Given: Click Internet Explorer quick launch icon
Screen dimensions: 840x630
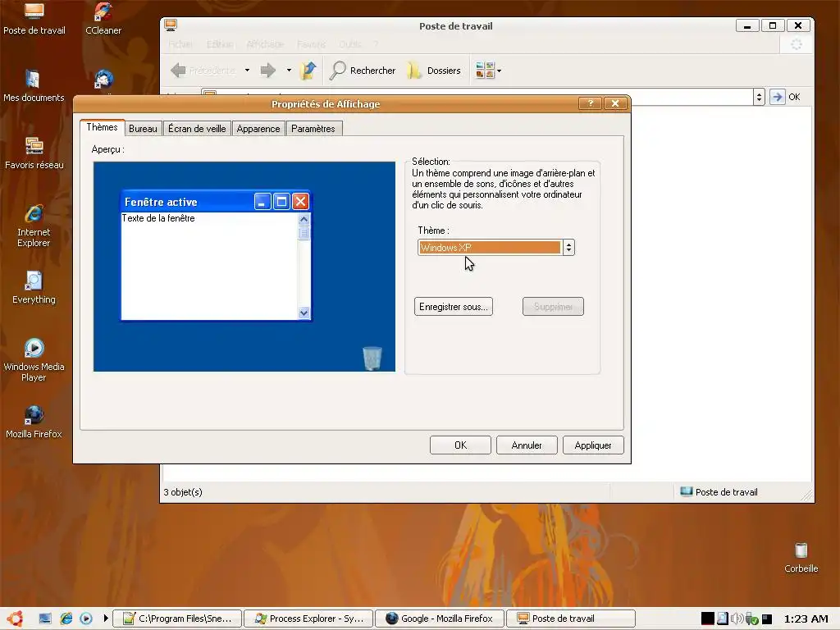Looking at the screenshot, I should click(x=66, y=619).
